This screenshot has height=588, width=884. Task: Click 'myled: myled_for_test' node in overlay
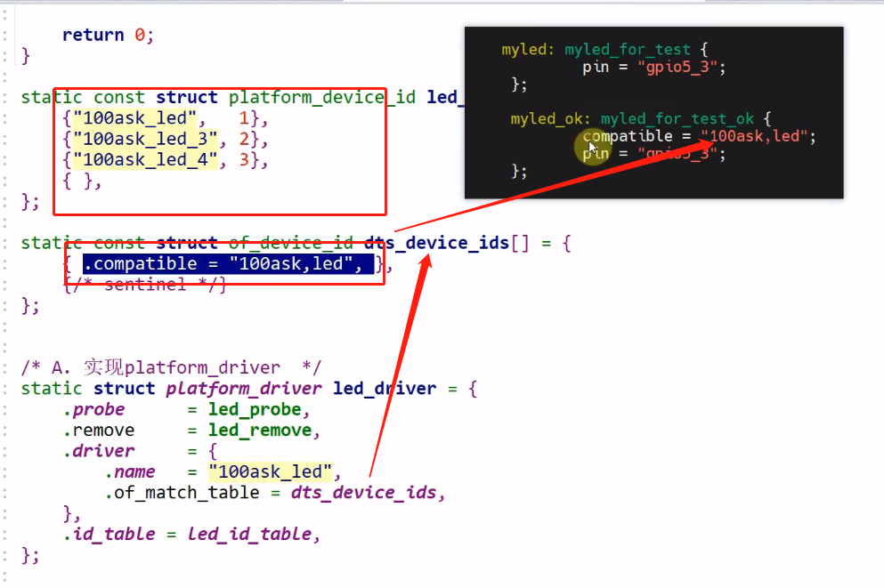point(596,50)
